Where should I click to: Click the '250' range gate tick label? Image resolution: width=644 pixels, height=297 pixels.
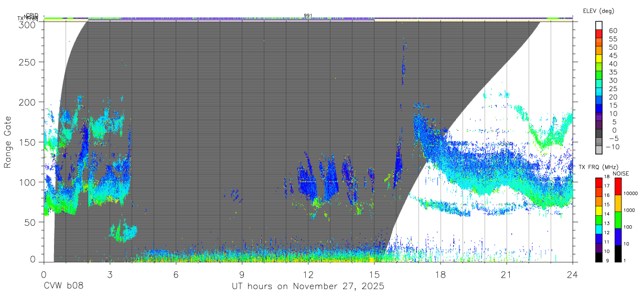pyautogui.click(x=27, y=62)
